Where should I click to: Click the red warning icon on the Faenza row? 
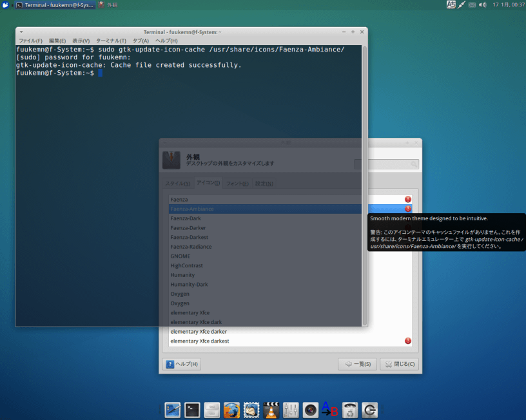point(408,200)
